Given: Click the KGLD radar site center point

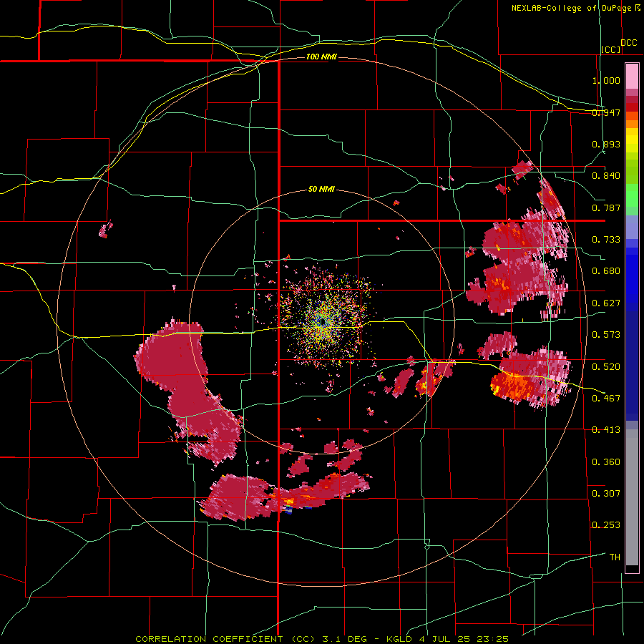Looking at the screenshot, I should [323, 321].
